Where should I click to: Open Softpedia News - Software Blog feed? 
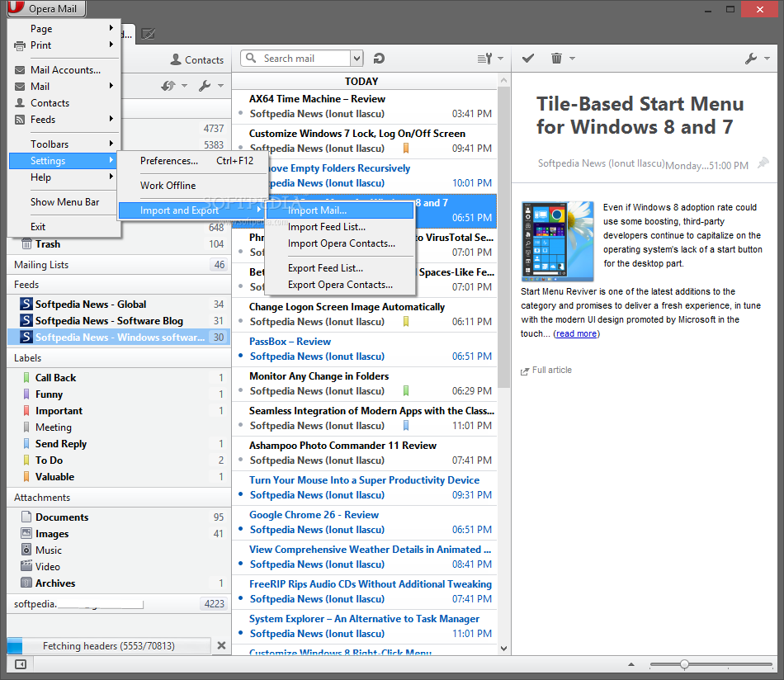(119, 320)
